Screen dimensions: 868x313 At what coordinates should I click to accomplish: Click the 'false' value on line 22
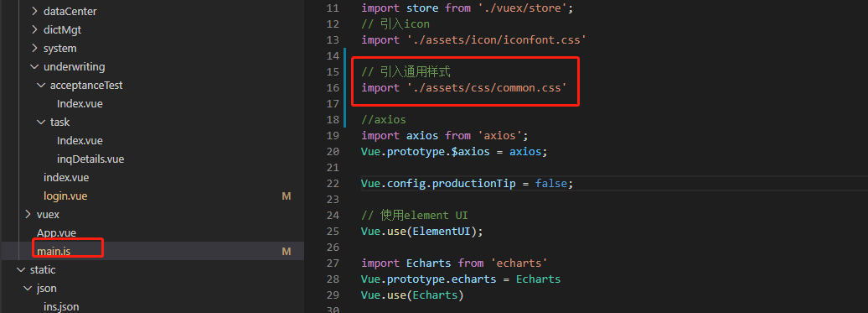click(550, 184)
